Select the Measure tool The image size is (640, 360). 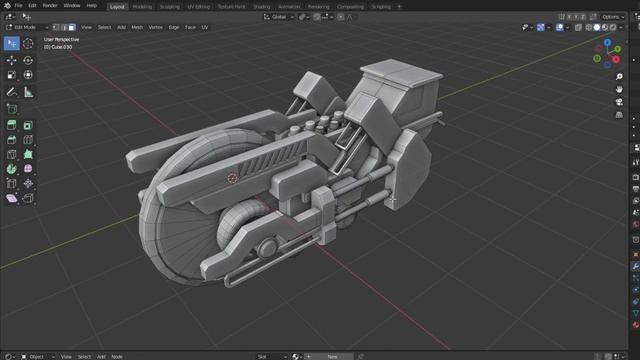(28, 92)
